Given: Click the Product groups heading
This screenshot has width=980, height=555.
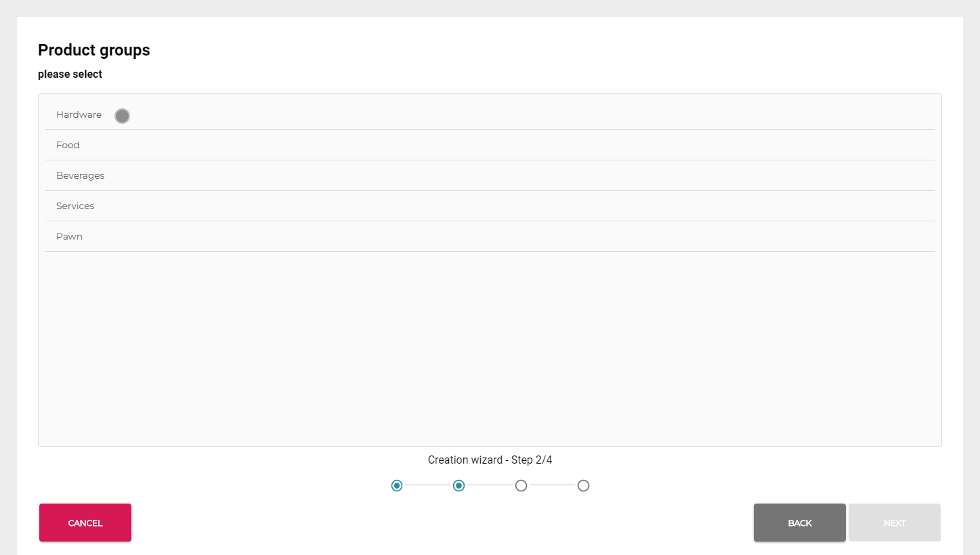Looking at the screenshot, I should click(94, 50).
